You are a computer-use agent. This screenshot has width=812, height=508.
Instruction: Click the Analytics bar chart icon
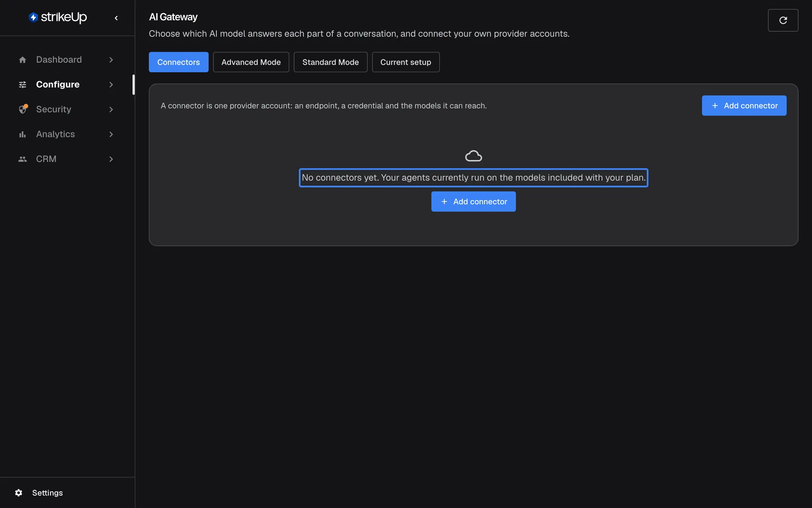point(23,134)
